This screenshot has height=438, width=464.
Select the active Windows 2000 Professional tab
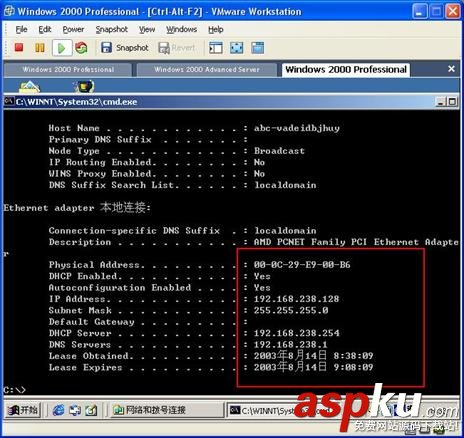coord(346,69)
